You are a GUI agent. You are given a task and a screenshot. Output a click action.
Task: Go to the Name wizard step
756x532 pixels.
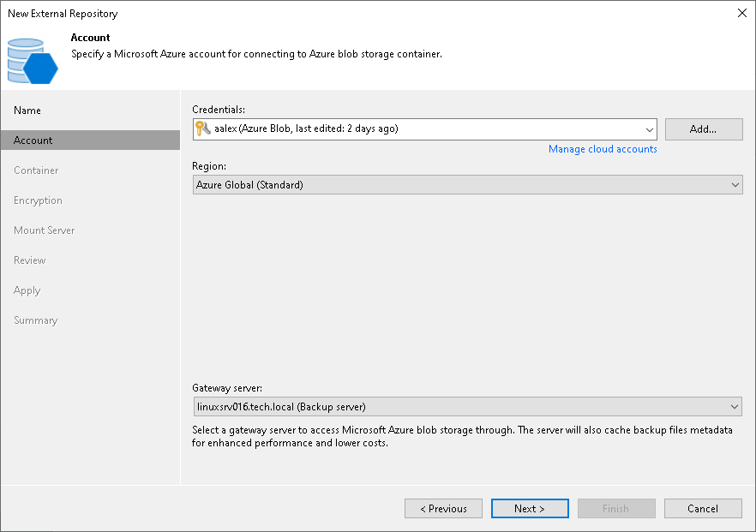tap(27, 111)
